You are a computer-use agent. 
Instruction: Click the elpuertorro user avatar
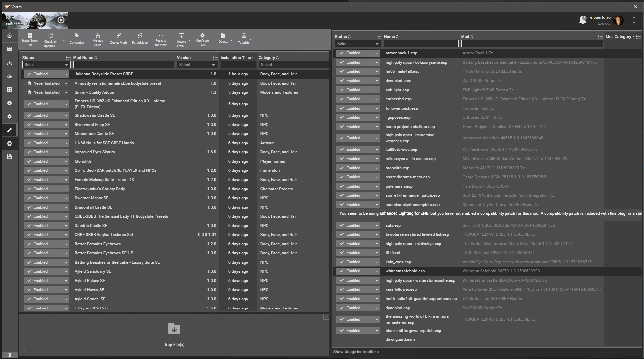618,20
